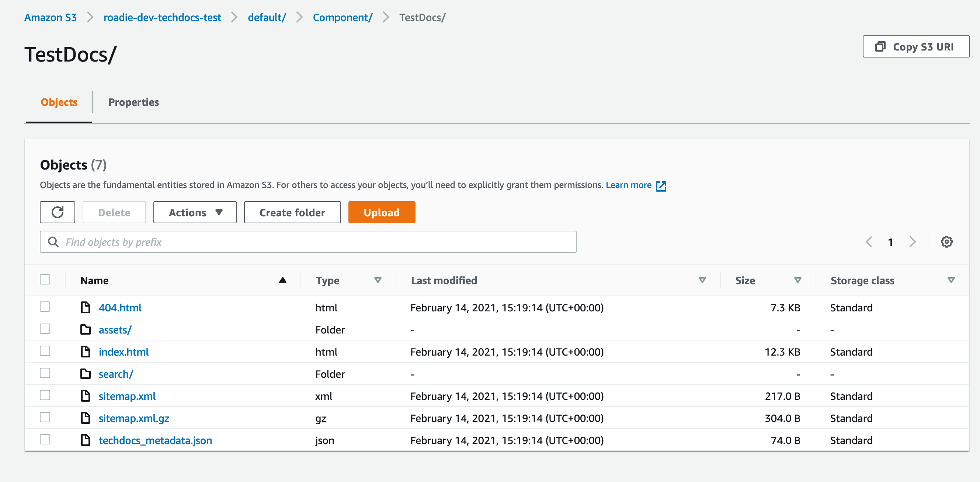Select the Objects tab
980x482 pixels.
(x=59, y=102)
